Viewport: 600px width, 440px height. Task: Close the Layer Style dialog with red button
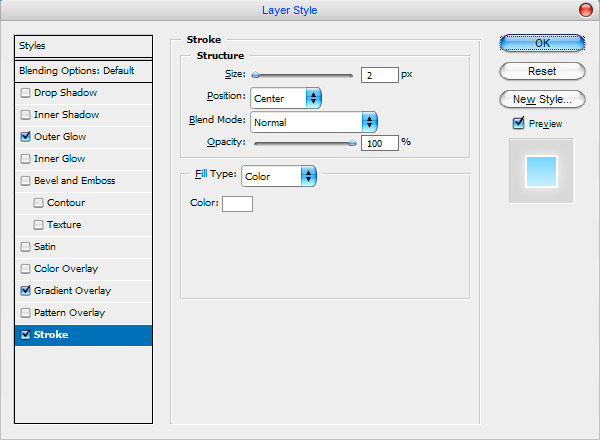pos(585,10)
